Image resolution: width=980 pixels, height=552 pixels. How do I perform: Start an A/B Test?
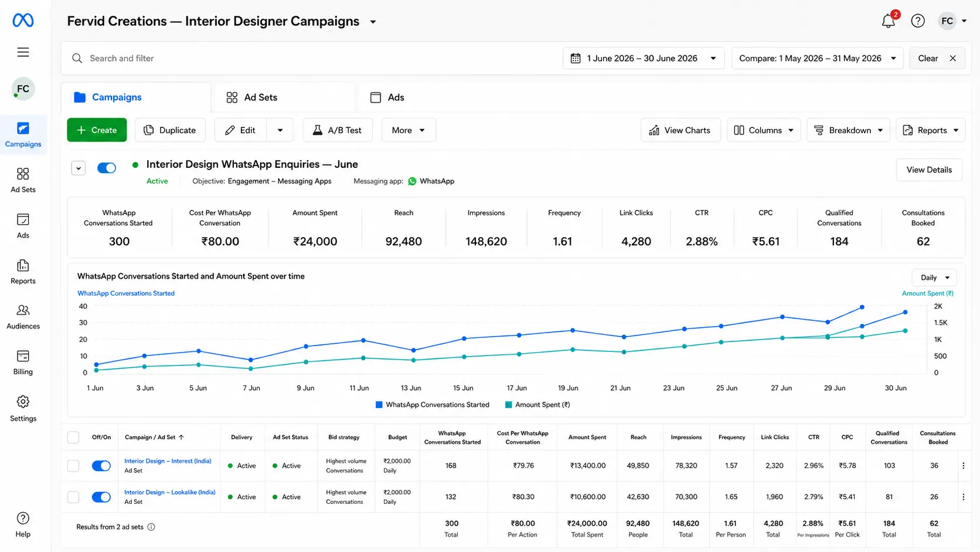coord(337,130)
